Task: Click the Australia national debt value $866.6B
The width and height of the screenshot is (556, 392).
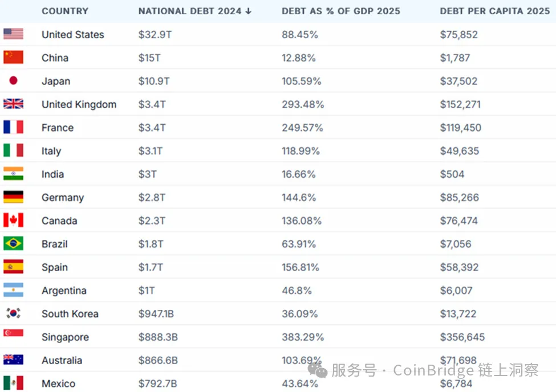Action: pos(158,360)
